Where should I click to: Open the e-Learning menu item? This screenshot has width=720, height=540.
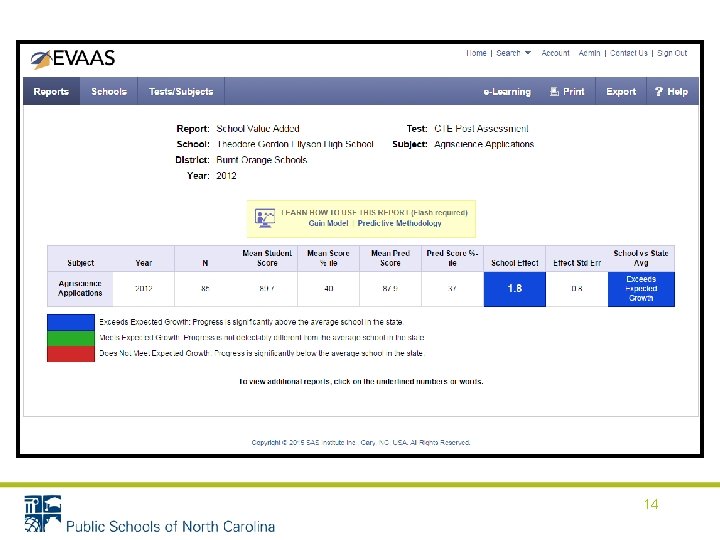(x=507, y=92)
